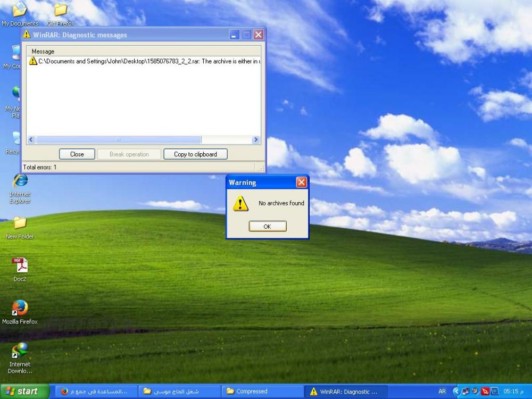Viewport: 532px width, 399px height.
Task: Click OK in the Warning dialog
Action: coord(268,226)
